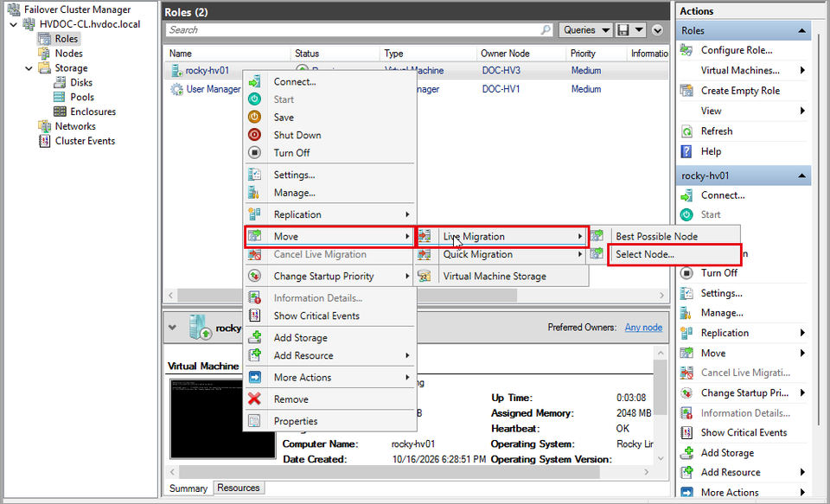Click the Configure Role icon in the Actions pane
830x504 pixels.
686,50
